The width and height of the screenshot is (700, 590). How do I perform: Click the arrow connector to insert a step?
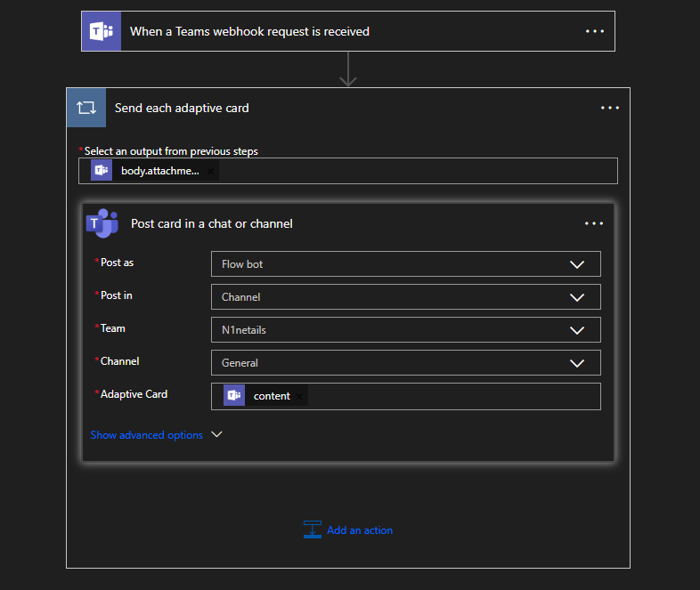348,69
